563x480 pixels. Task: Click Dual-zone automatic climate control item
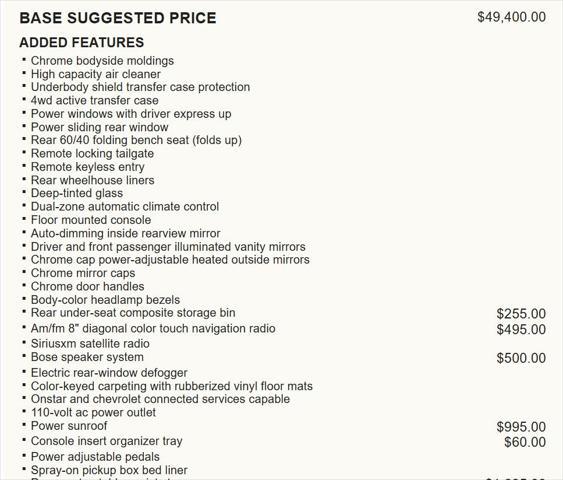coord(125,207)
